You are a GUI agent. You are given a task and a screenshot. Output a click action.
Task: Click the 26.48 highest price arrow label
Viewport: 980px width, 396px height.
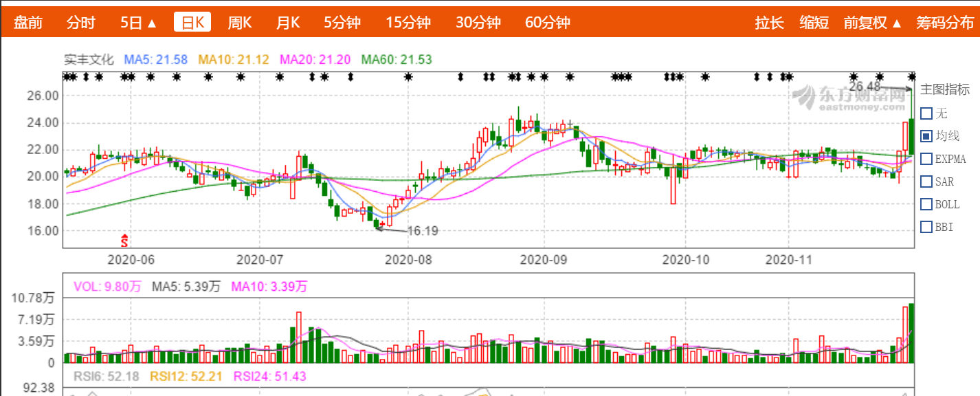click(865, 87)
